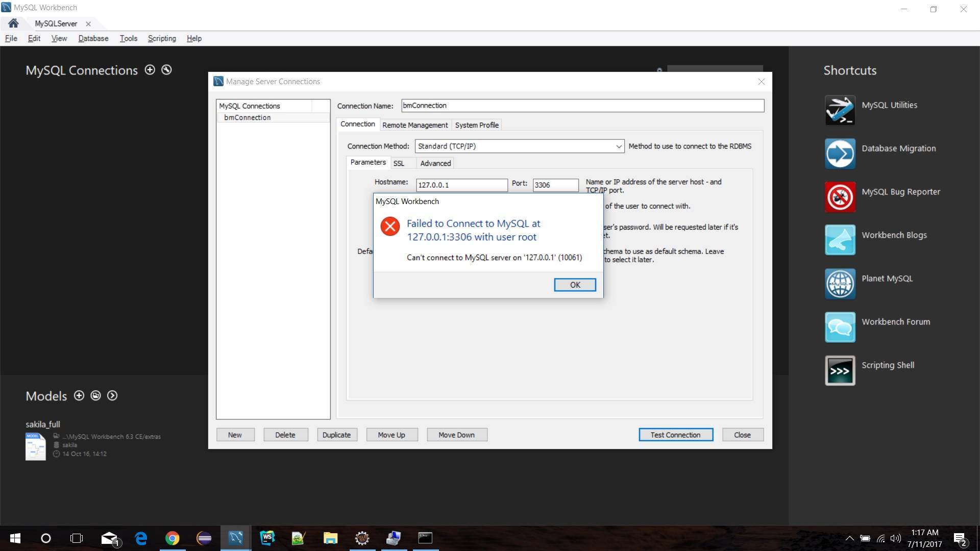
Task: Open the Scripting menu
Action: [x=162, y=38]
